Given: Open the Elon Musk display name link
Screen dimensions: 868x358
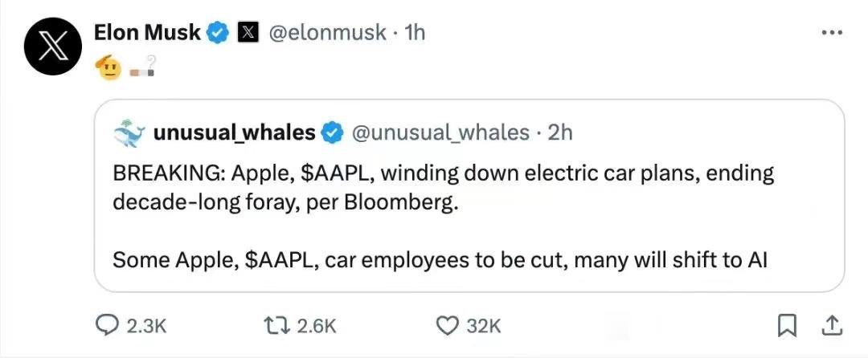Looking at the screenshot, I should tap(147, 32).
